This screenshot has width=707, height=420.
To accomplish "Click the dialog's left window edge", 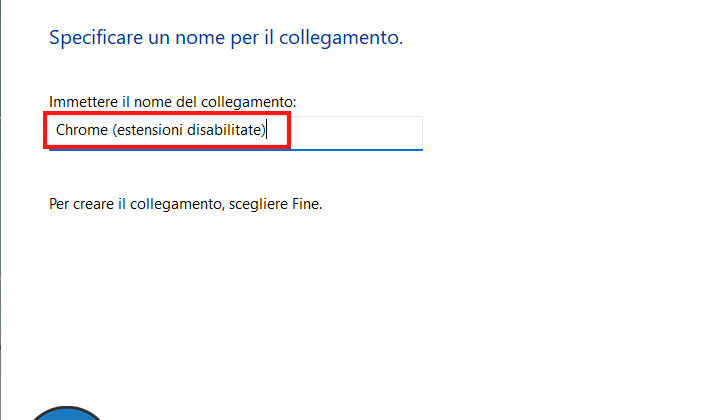I will (x=1, y=200).
